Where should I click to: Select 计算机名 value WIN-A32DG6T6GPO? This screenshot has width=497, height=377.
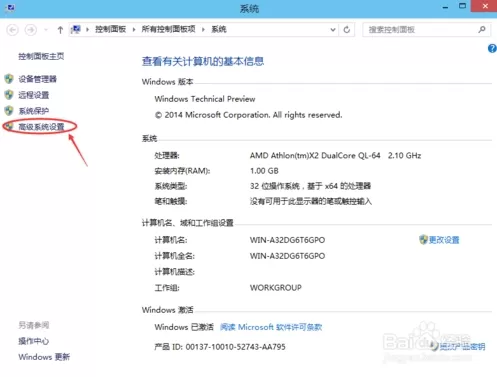287,240
